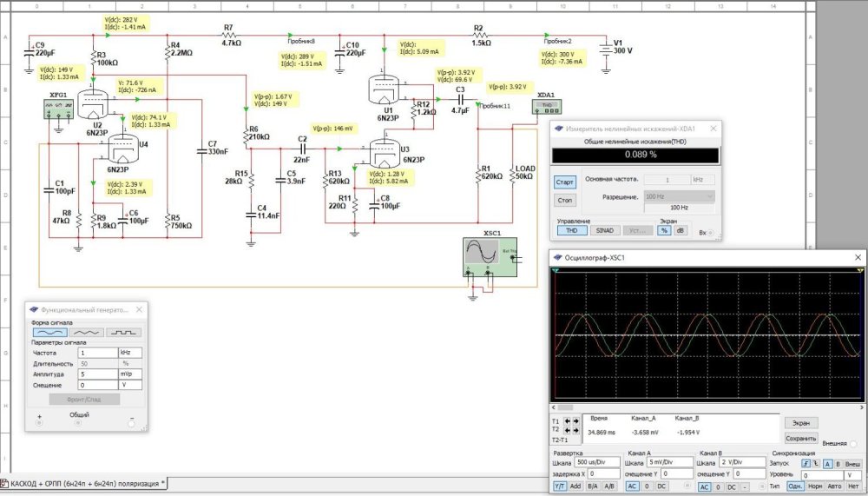Click Сохранить button in oscilloscope
Screen dimensions: 868x496
pyautogui.click(x=801, y=439)
